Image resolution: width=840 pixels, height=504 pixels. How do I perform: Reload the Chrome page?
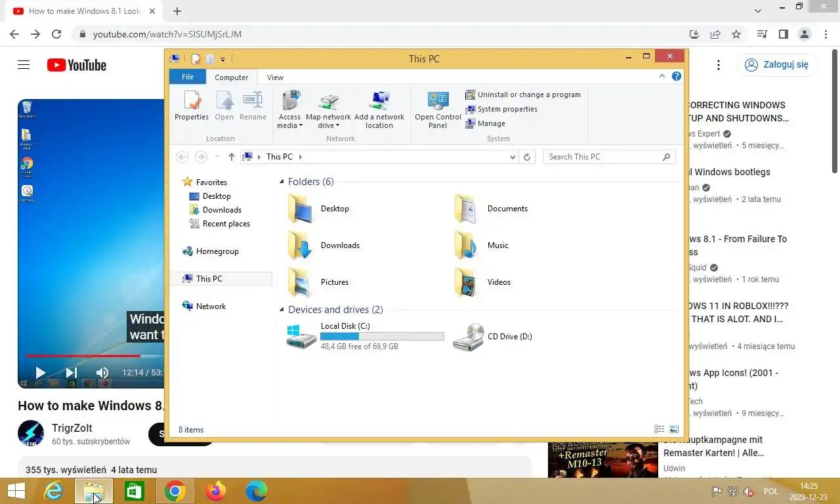(x=56, y=34)
